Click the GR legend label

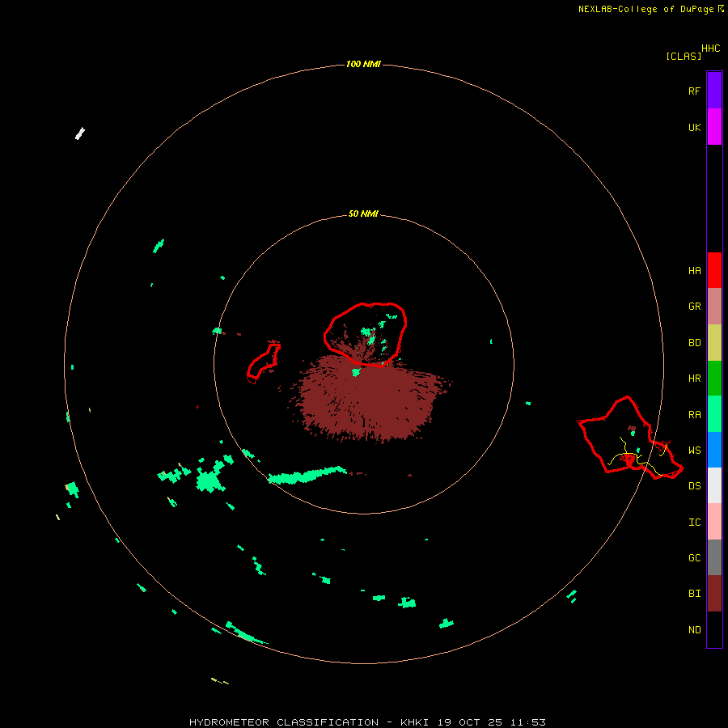click(694, 307)
